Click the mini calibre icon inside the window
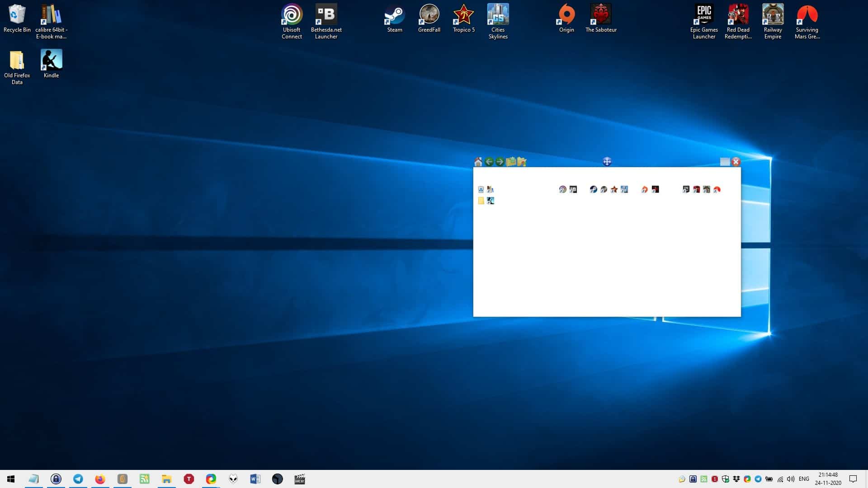This screenshot has width=868, height=488. 491,190
